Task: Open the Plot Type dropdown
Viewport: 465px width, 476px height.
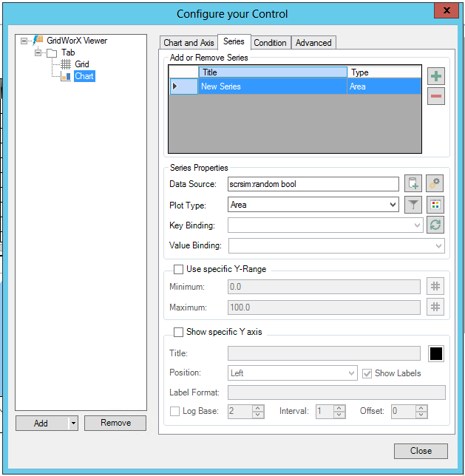Action: tap(392, 205)
